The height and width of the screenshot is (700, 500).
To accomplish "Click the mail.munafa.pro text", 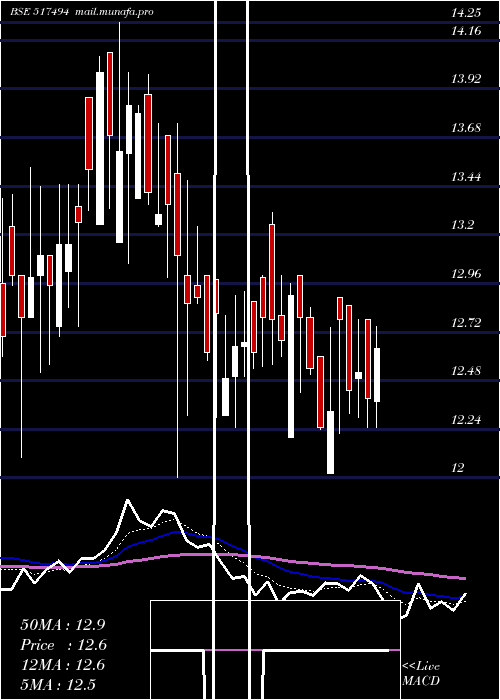I will coord(114,12).
